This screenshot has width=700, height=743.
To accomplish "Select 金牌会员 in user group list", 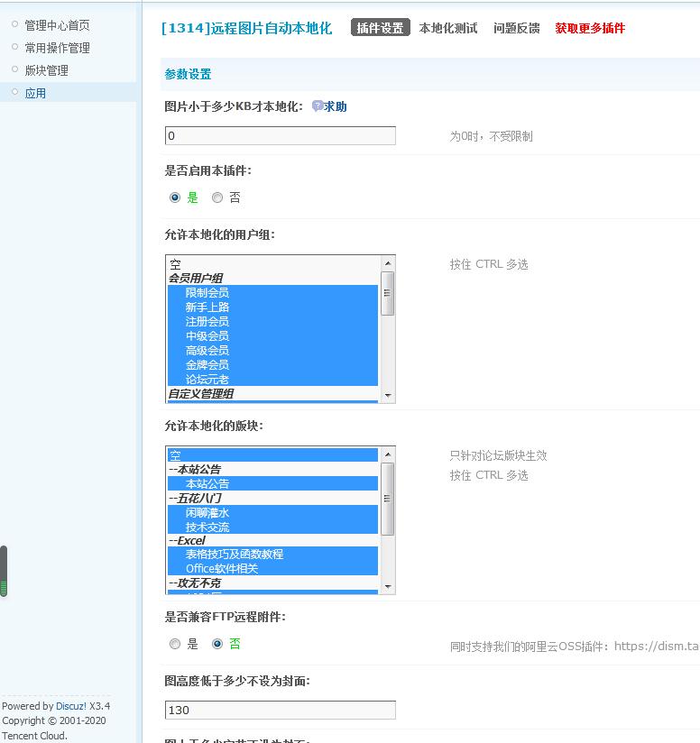I will coord(272,365).
